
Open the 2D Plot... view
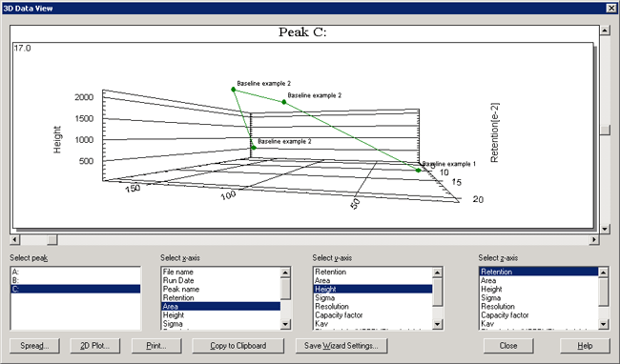tap(94, 346)
